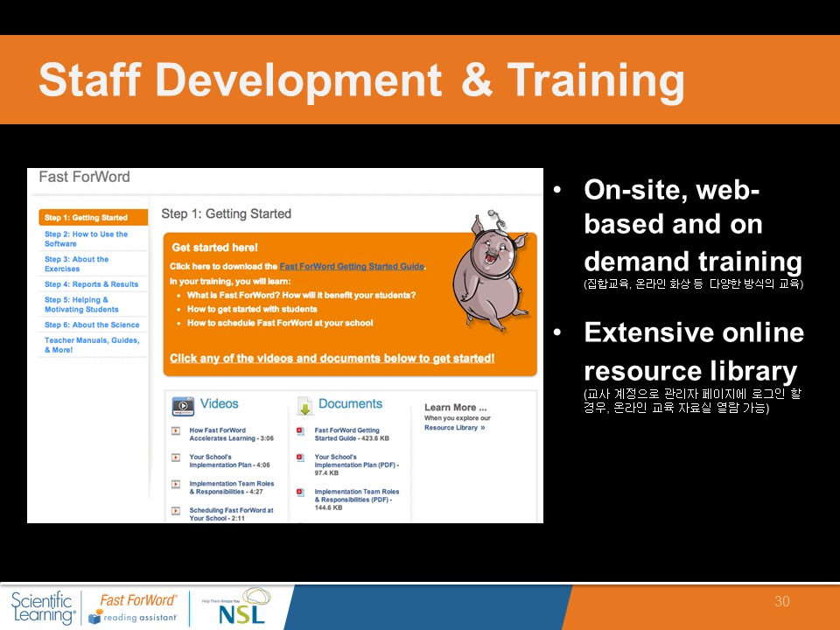Open Teacher Manuals, Guides, & More!
840x630 pixels.
tap(92, 345)
